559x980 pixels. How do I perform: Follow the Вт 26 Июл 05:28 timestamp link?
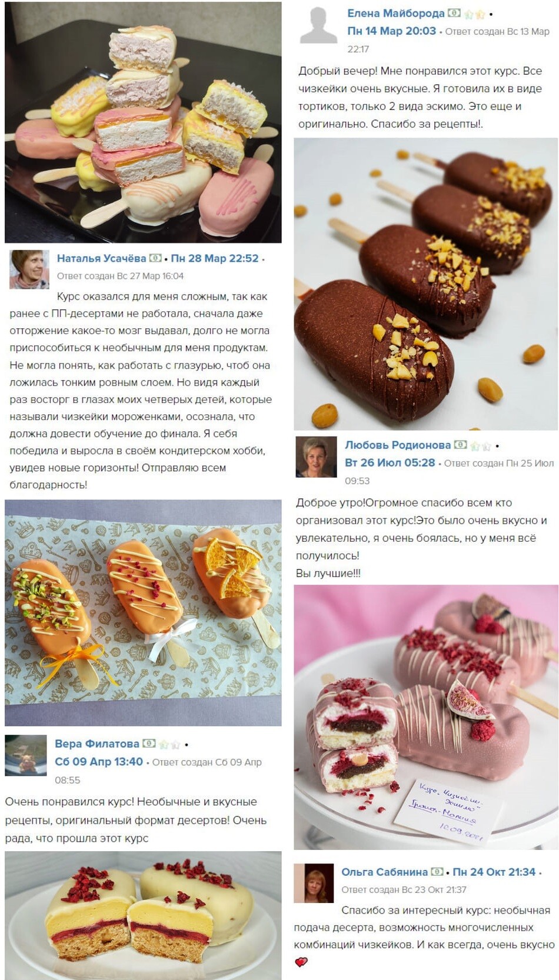click(x=390, y=462)
